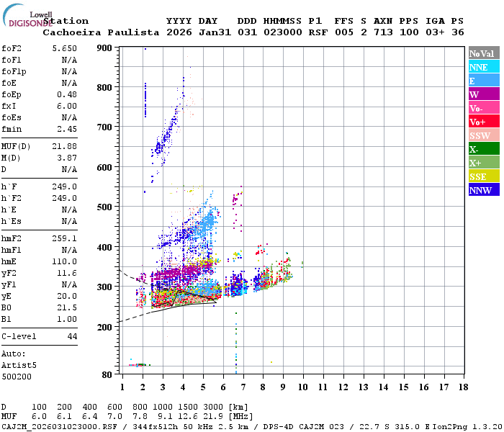Click the date Jan31 in header
The width and height of the screenshot is (504, 432).
pos(215,32)
